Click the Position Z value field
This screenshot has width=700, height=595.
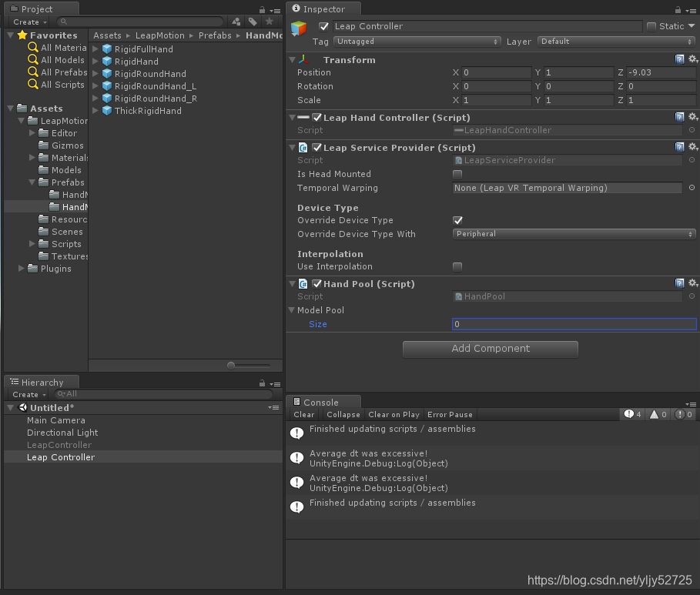(x=661, y=72)
